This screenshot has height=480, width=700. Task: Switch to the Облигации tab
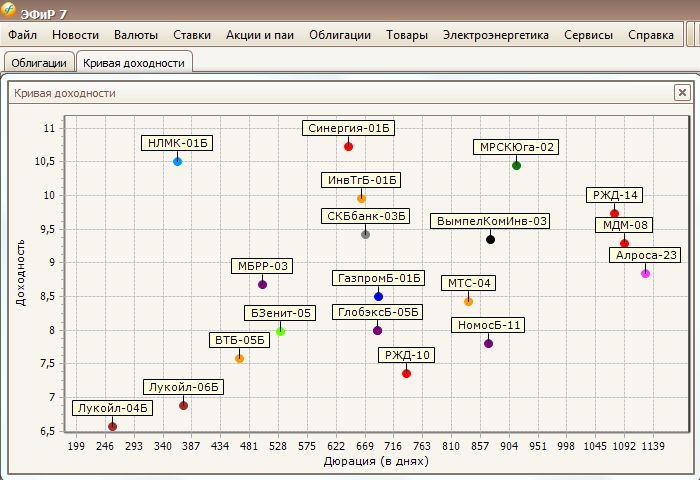click(x=39, y=63)
